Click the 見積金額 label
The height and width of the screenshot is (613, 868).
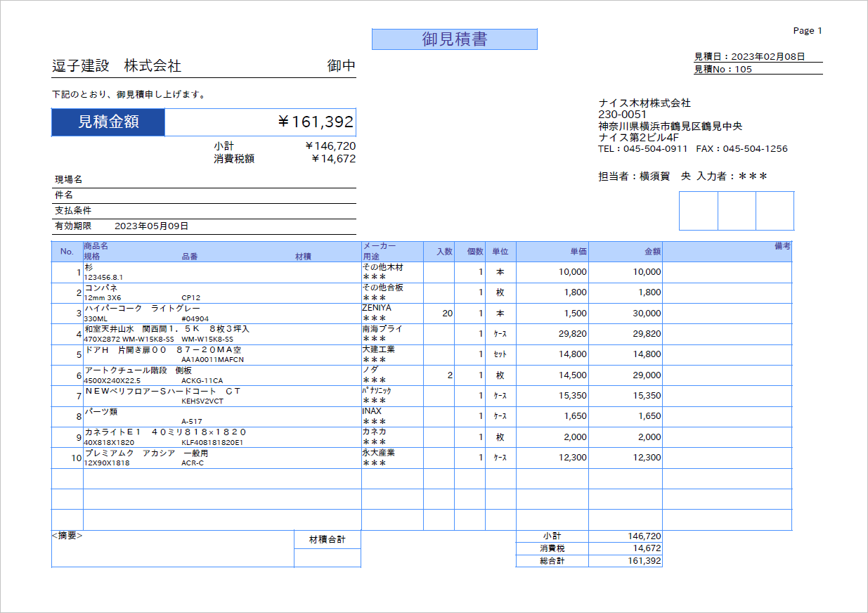click(x=108, y=122)
